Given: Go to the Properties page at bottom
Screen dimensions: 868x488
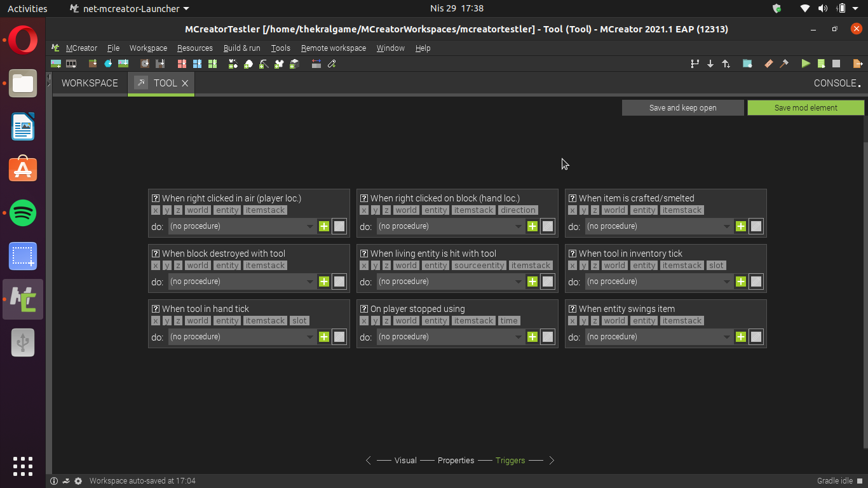Looking at the screenshot, I should [x=456, y=461].
